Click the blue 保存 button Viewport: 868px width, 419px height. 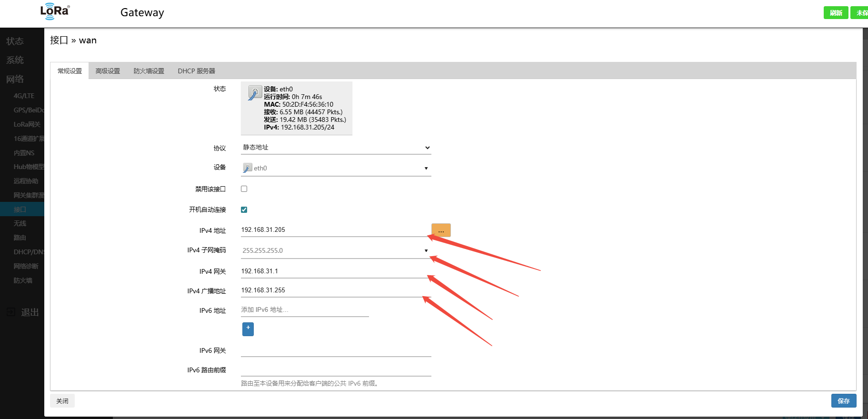(x=843, y=401)
